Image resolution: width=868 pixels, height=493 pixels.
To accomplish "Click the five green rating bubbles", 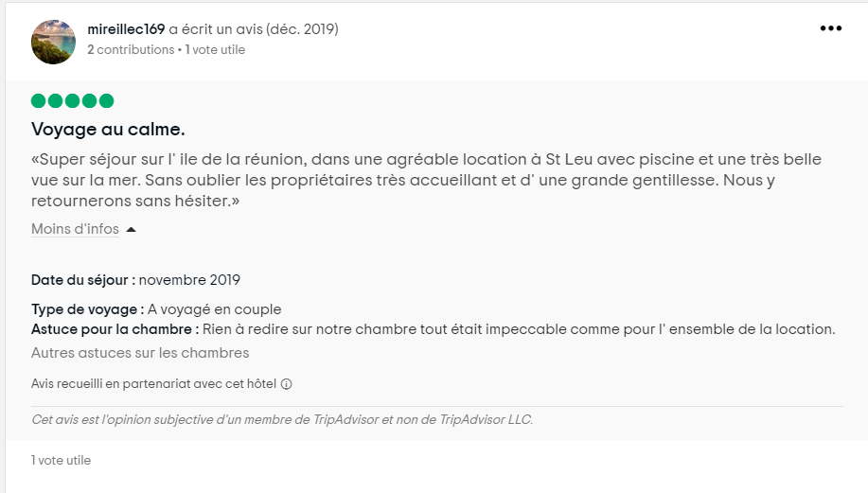I will pos(72,100).
